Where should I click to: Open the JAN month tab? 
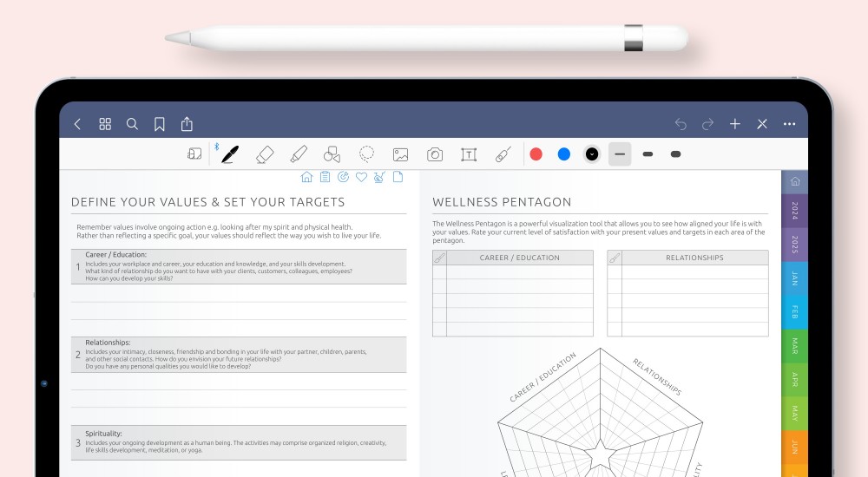tap(795, 278)
